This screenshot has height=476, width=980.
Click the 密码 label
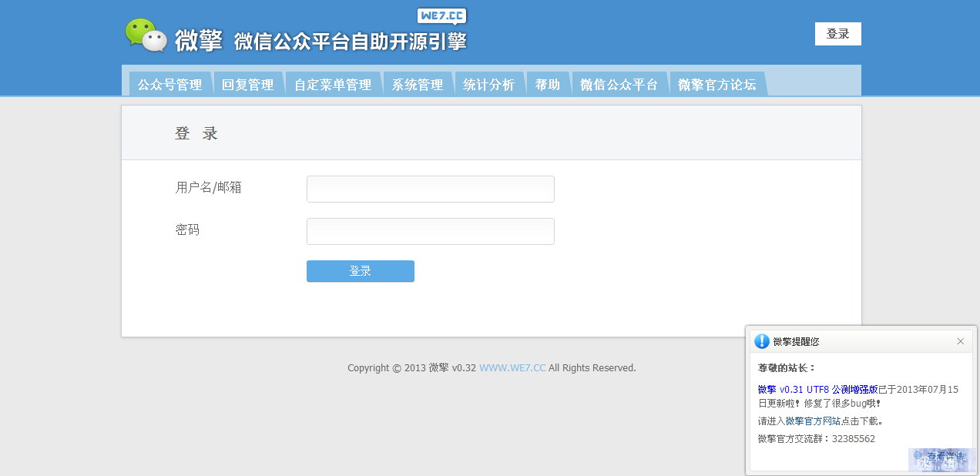pyautogui.click(x=187, y=230)
